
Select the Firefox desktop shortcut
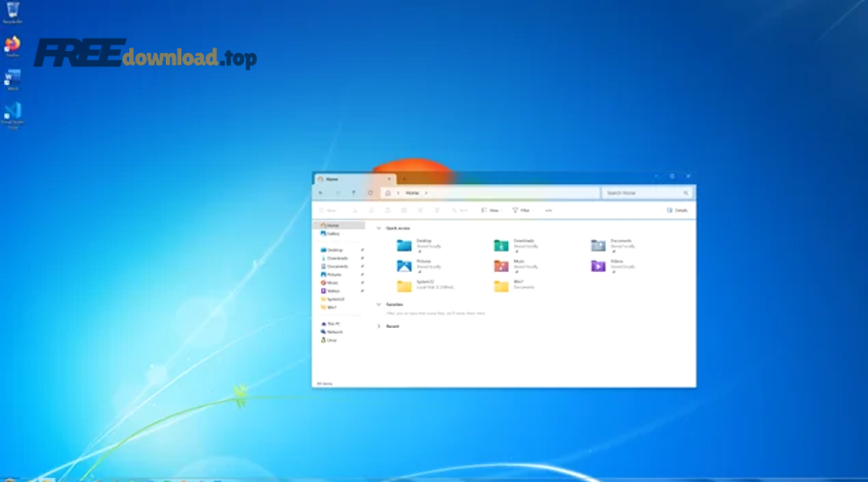pos(13,46)
